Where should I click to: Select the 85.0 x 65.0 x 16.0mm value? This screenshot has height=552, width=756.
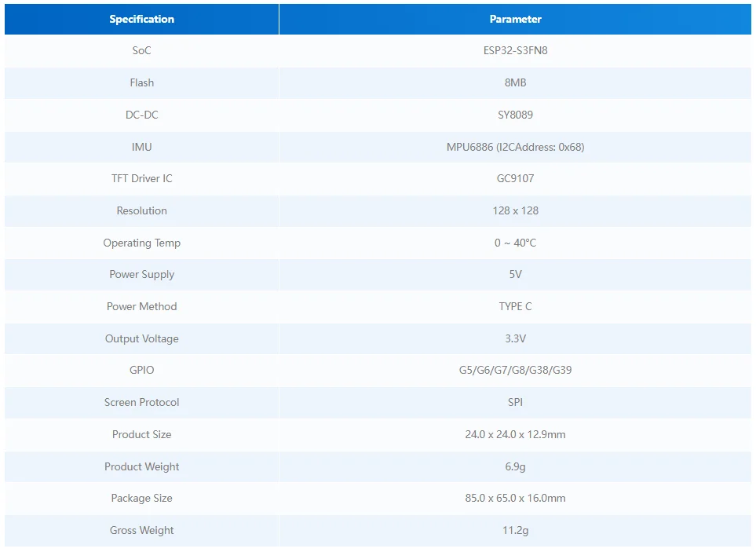pyautogui.click(x=516, y=498)
